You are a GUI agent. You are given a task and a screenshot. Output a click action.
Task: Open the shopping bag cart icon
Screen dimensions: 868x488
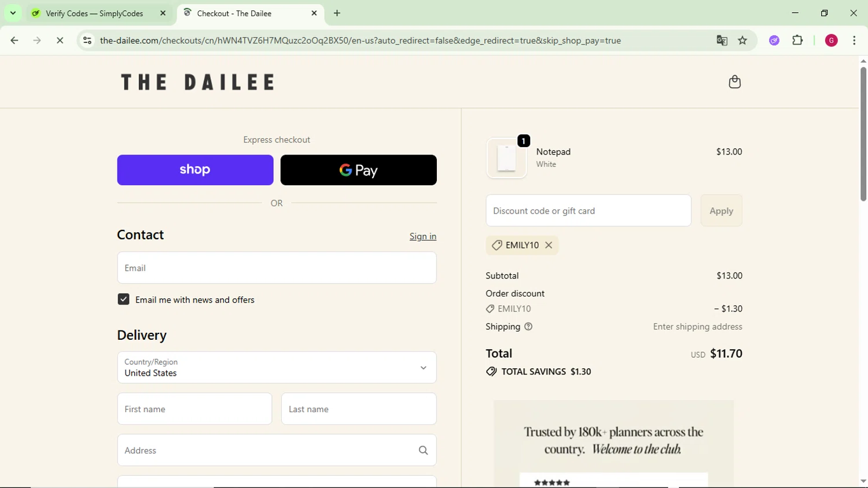(735, 82)
